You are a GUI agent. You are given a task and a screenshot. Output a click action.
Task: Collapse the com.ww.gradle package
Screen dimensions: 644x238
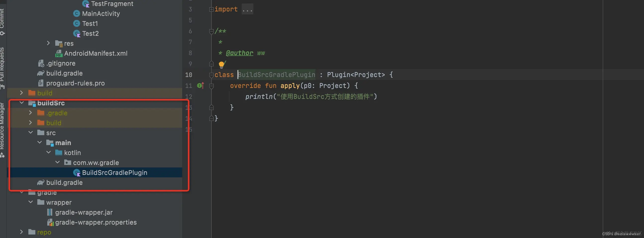[x=57, y=162]
